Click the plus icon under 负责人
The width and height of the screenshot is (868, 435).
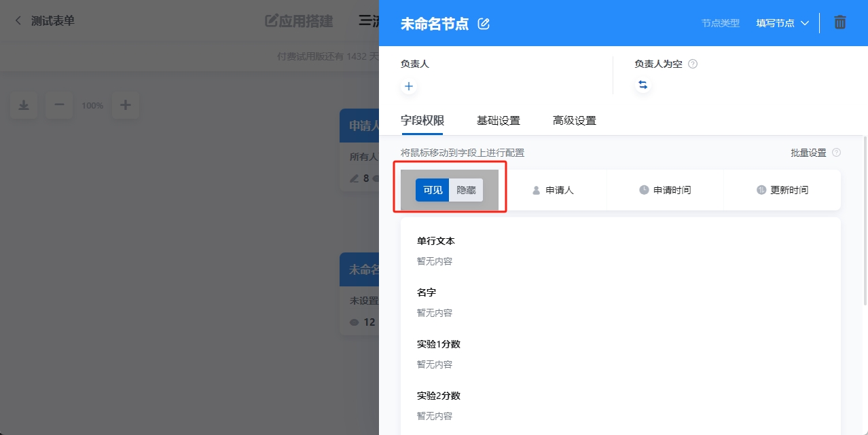(408, 86)
